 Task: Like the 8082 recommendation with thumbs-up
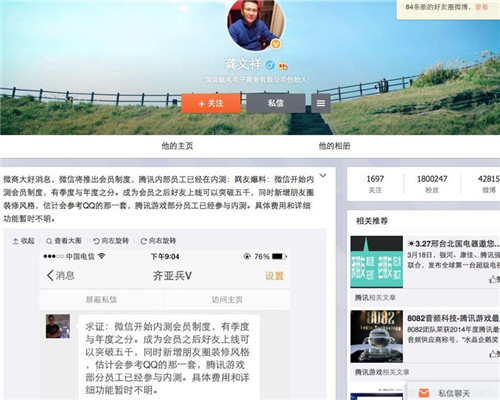[x=494, y=354]
